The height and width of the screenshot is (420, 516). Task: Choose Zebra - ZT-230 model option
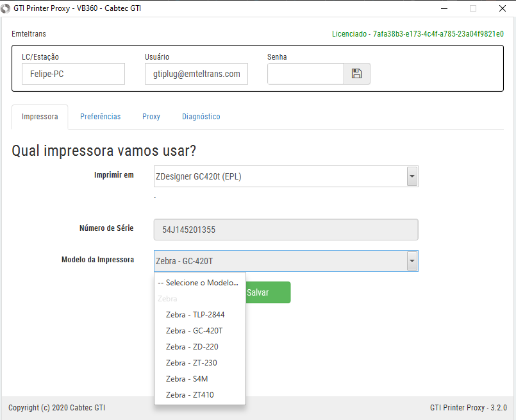point(200,363)
